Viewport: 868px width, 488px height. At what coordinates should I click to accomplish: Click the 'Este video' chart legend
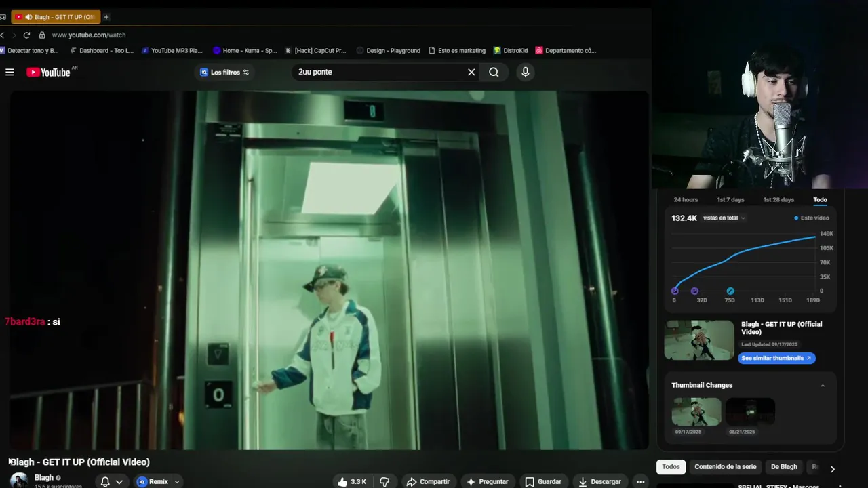click(x=811, y=218)
